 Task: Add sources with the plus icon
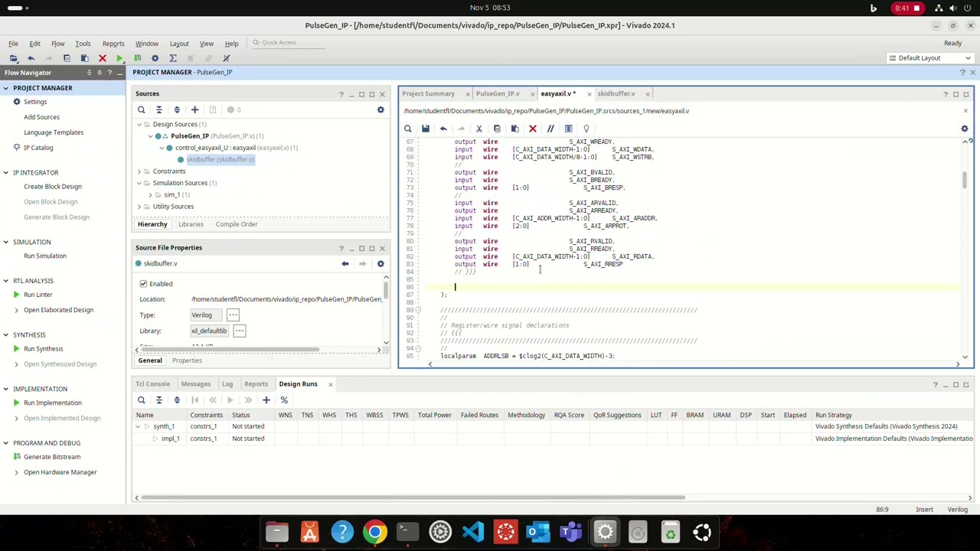pos(194,110)
